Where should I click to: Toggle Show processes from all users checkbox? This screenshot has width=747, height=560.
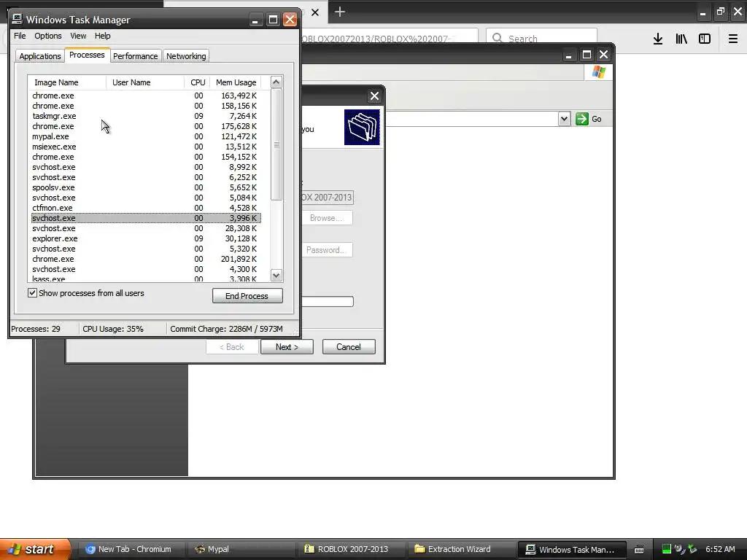pyautogui.click(x=32, y=293)
